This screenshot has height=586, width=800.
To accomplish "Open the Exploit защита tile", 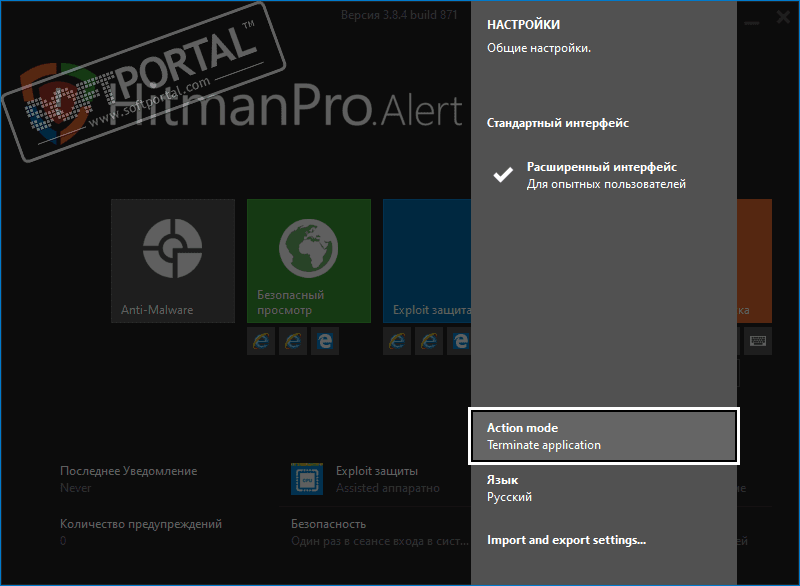I will (x=427, y=261).
